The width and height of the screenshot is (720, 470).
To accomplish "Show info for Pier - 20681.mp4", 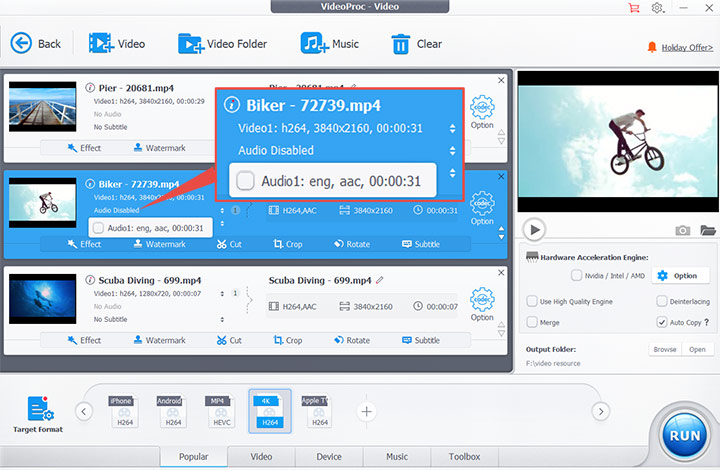I will click(90, 87).
